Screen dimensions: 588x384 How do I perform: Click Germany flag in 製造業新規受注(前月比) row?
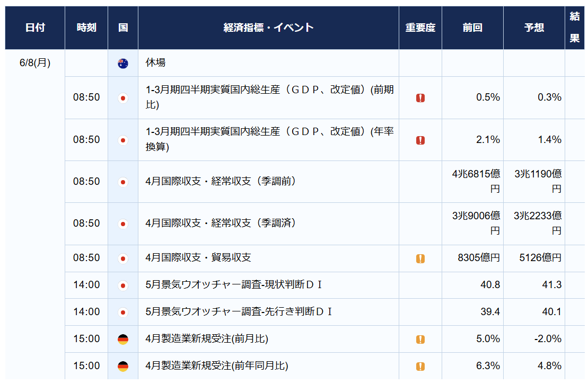tap(122, 340)
